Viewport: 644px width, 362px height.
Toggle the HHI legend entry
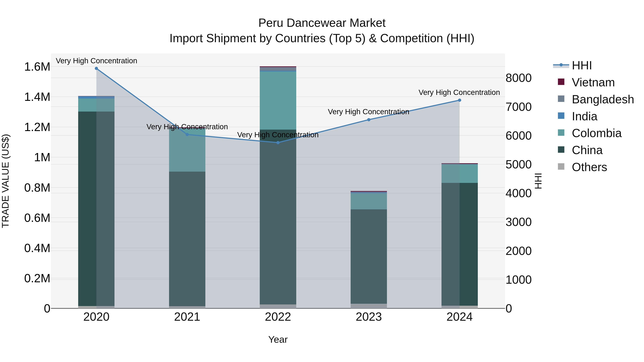click(572, 65)
